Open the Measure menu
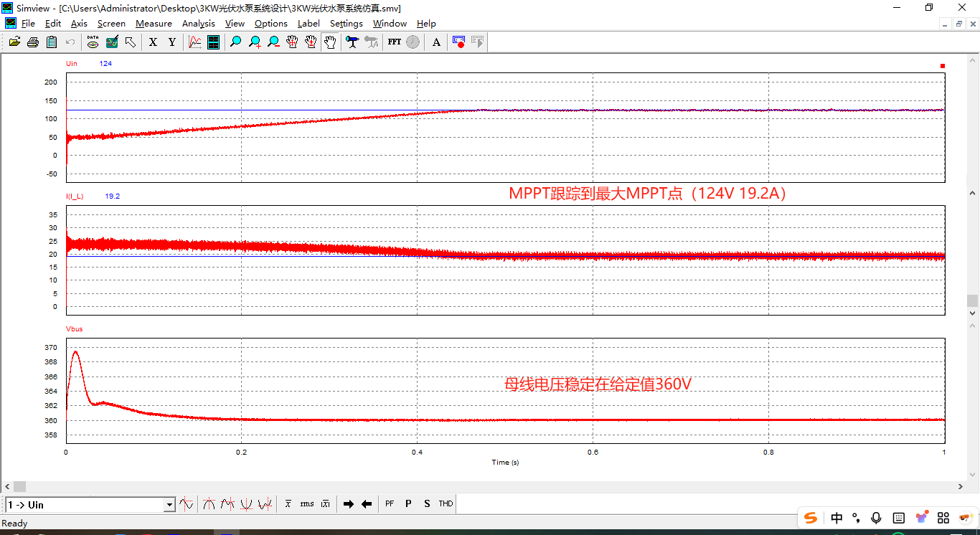 154,24
